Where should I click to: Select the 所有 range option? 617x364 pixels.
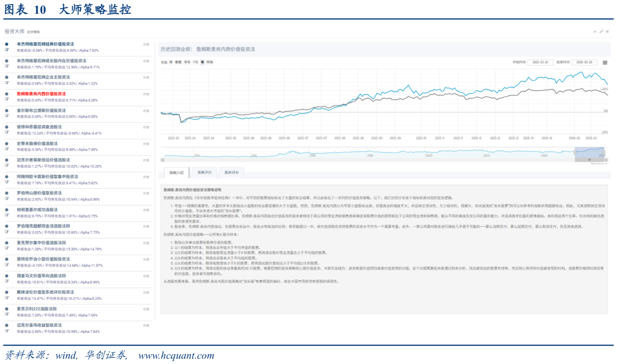click(210, 62)
